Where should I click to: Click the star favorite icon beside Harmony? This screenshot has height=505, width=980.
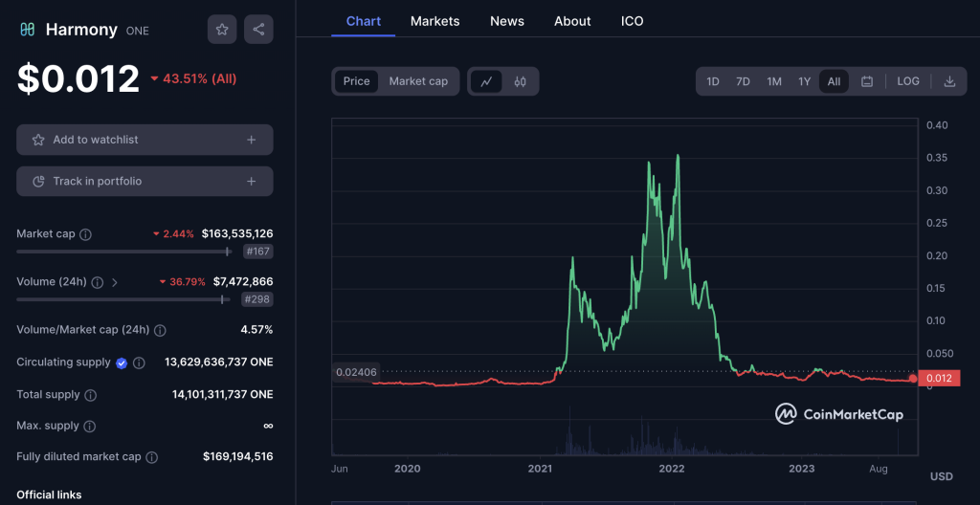pos(222,29)
